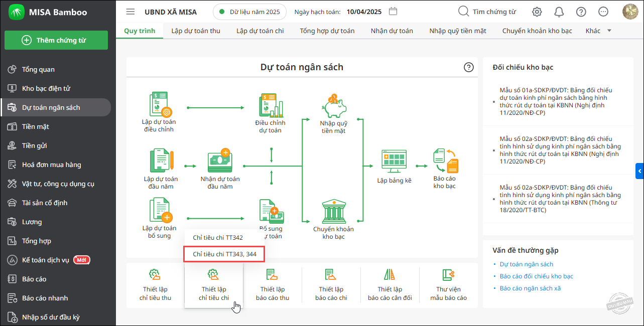644x326 pixels.
Task: Open Lập dự toán bổ sung icon
Action: point(161,211)
